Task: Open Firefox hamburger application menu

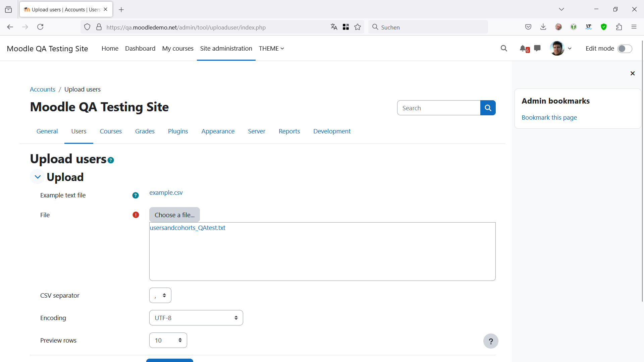Action: pyautogui.click(x=634, y=27)
